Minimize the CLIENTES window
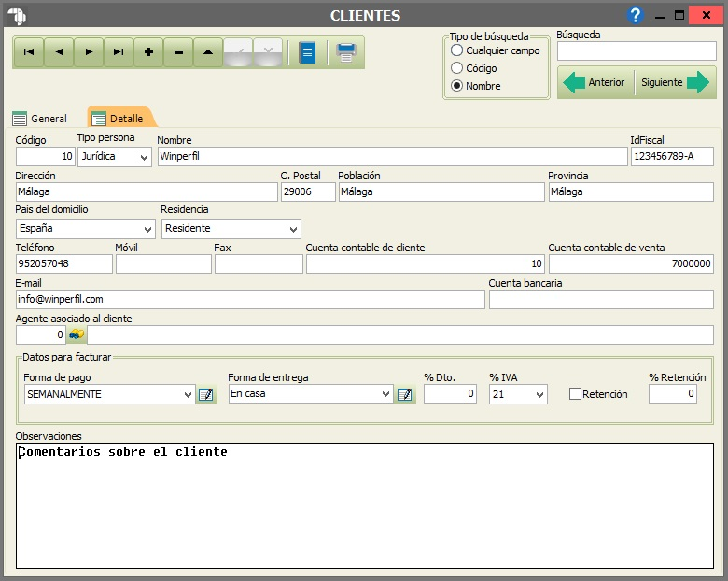The image size is (728, 581). 659,15
